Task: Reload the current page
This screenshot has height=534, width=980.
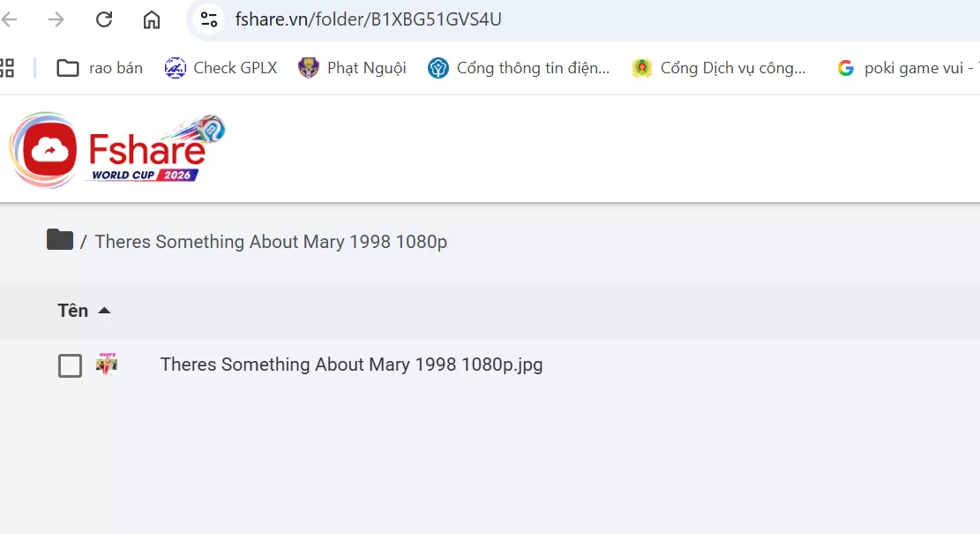Action: tap(104, 19)
